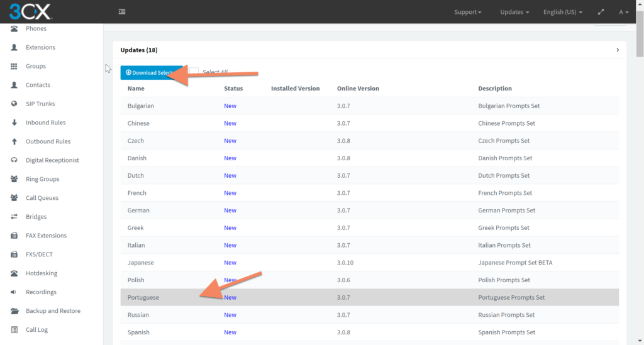Click the 3CX logo
Viewport: 644px width, 345px height.
(x=30, y=11)
